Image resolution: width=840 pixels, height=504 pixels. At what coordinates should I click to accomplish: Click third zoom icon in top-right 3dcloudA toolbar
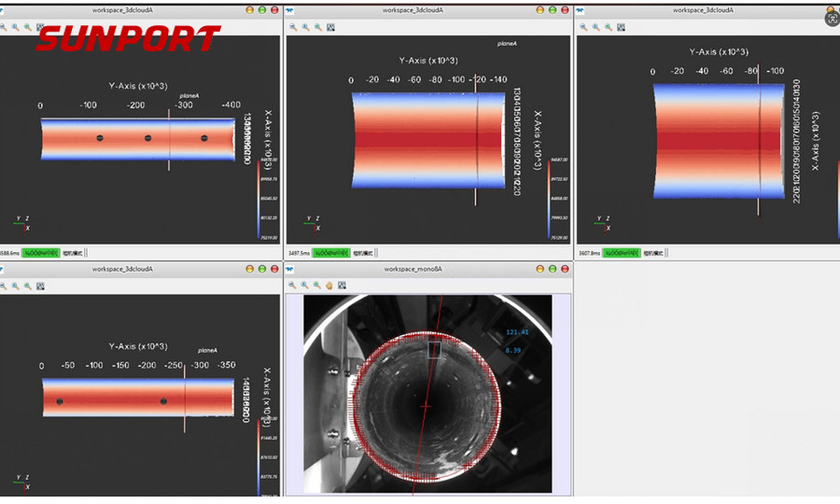(609, 27)
